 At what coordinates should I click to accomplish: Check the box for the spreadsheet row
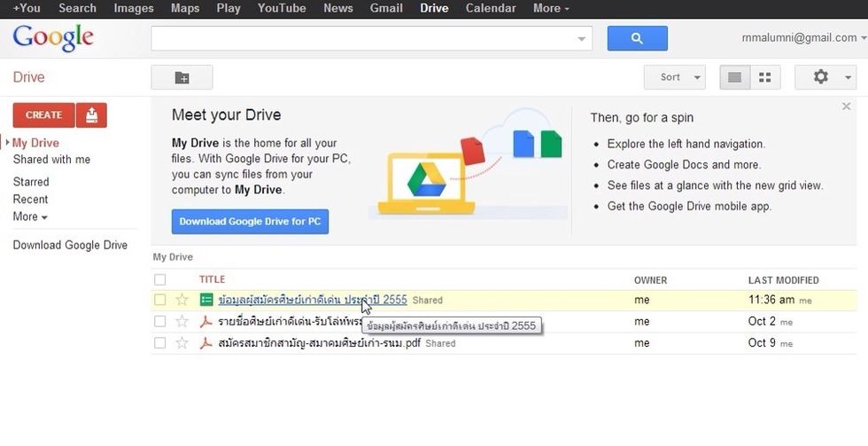pos(160,301)
